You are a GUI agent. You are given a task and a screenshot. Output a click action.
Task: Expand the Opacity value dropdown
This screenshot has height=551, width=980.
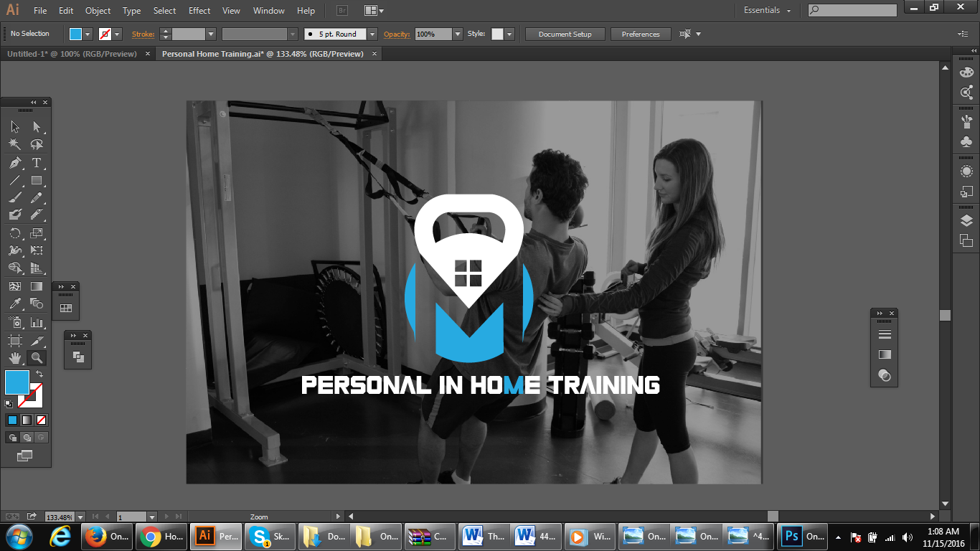[458, 34]
